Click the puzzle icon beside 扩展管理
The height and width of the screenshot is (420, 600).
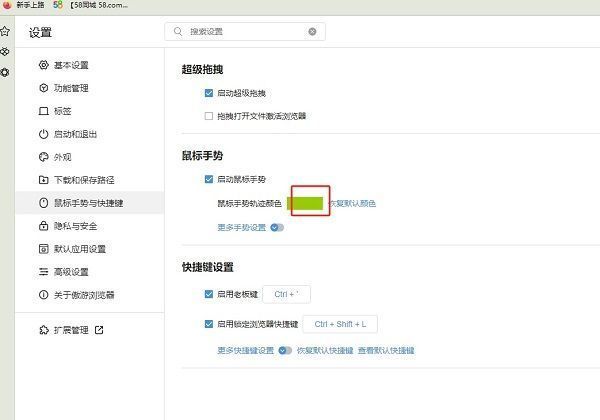pos(44,330)
